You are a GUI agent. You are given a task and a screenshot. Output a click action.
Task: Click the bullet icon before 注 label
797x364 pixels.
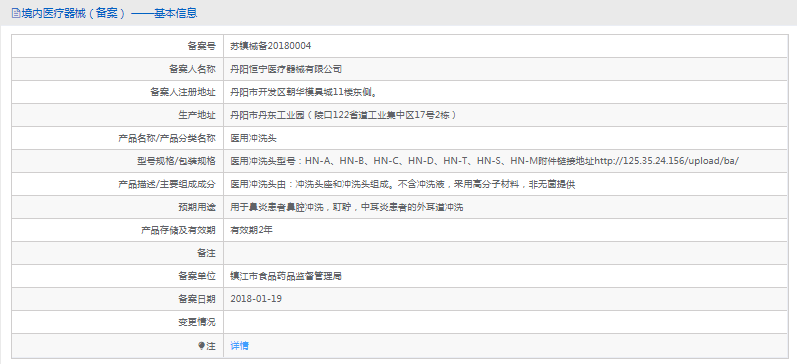point(201,346)
